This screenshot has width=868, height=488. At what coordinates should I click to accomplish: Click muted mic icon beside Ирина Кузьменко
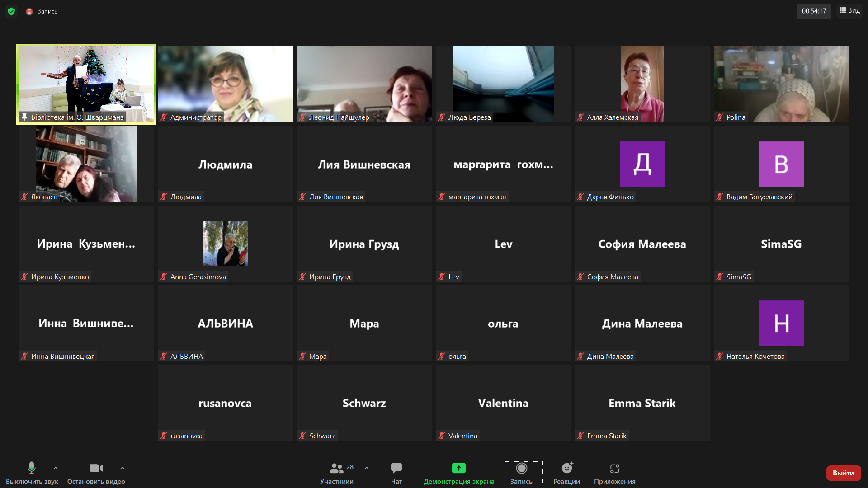pos(24,277)
